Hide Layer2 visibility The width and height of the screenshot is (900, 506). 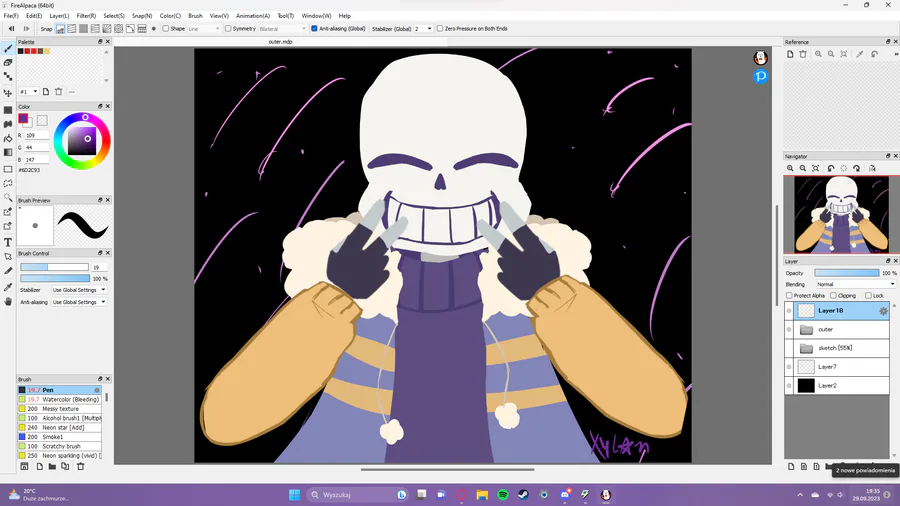(x=789, y=386)
